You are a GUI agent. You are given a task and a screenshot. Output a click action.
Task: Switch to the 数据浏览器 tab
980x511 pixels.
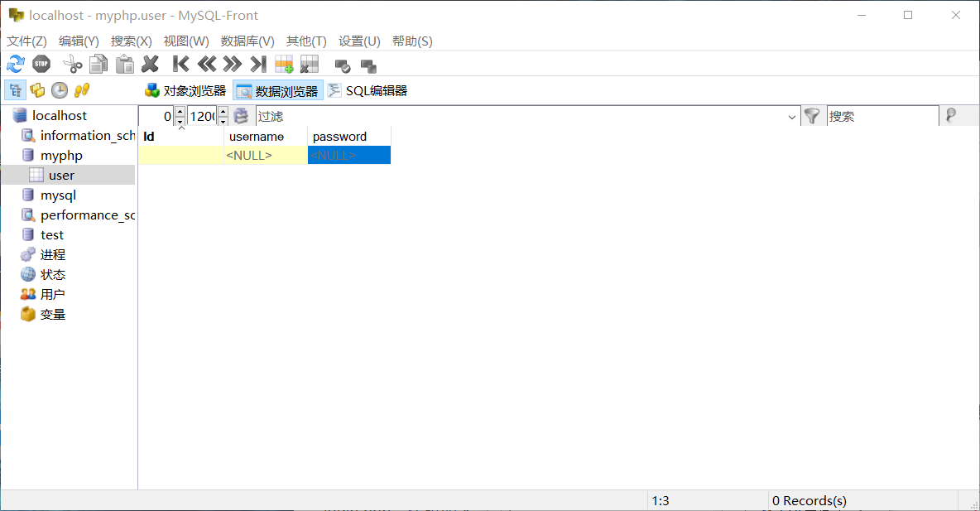tap(278, 91)
